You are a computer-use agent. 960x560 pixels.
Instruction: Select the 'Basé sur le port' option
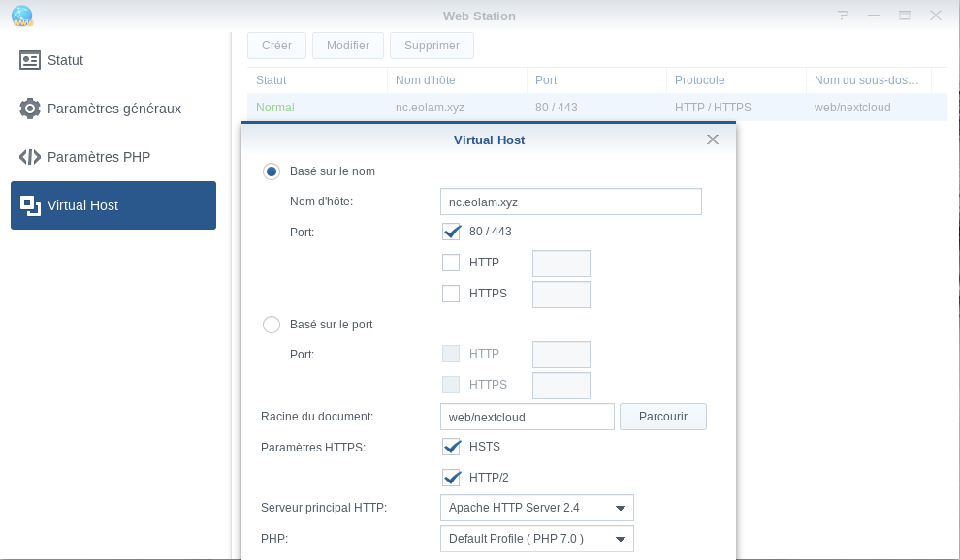click(272, 325)
